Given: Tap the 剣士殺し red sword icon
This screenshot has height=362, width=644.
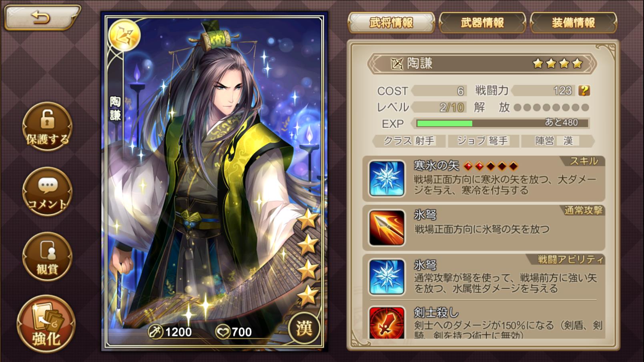Looking at the screenshot, I should click(386, 322).
